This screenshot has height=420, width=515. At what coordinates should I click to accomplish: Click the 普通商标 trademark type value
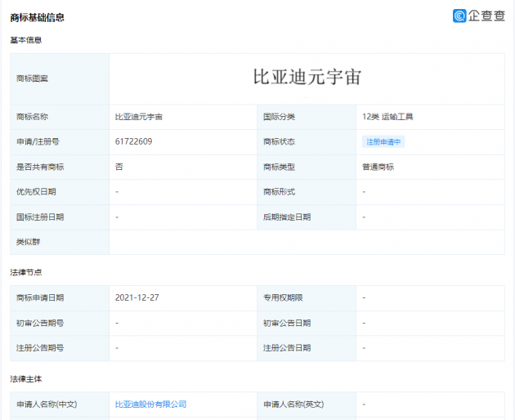coord(378,167)
